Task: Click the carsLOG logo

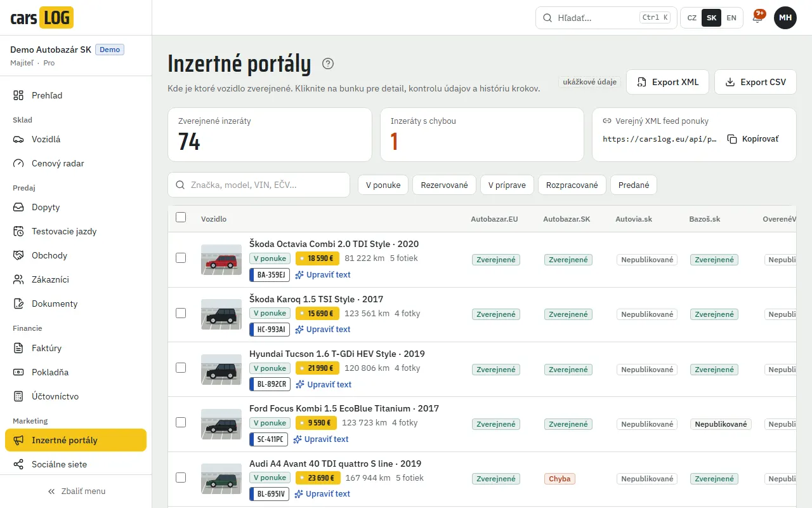Action: [x=42, y=18]
